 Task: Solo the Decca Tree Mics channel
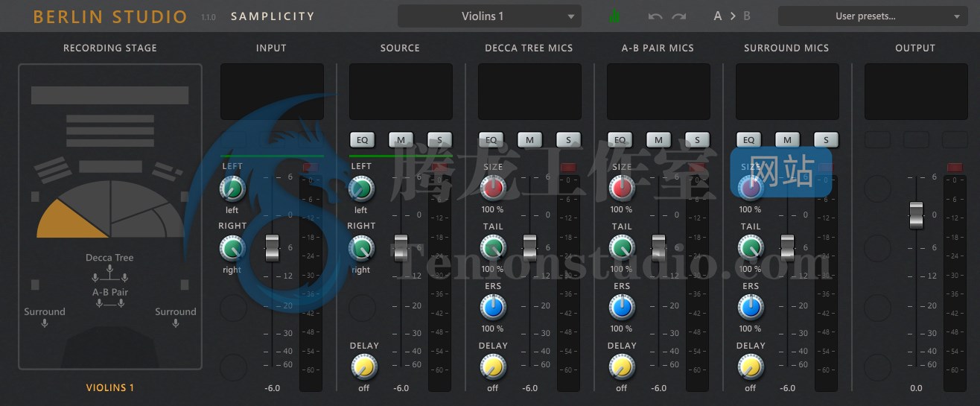pyautogui.click(x=568, y=140)
